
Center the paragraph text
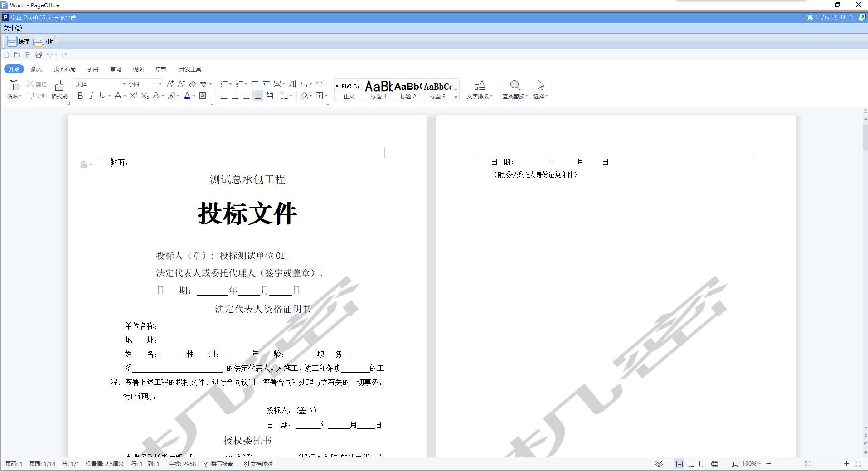(235, 96)
